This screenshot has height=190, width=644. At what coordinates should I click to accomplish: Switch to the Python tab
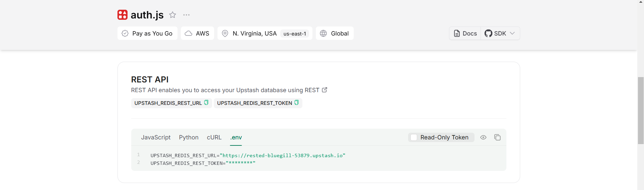click(189, 137)
